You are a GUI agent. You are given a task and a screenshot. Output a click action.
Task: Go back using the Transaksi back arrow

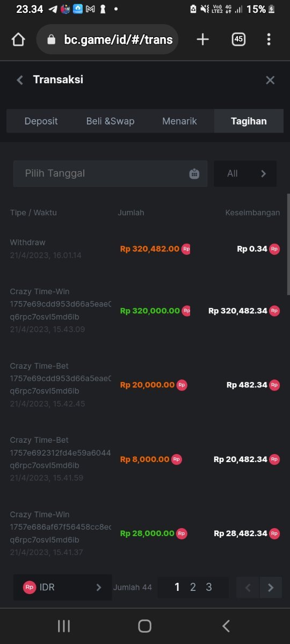(20, 80)
